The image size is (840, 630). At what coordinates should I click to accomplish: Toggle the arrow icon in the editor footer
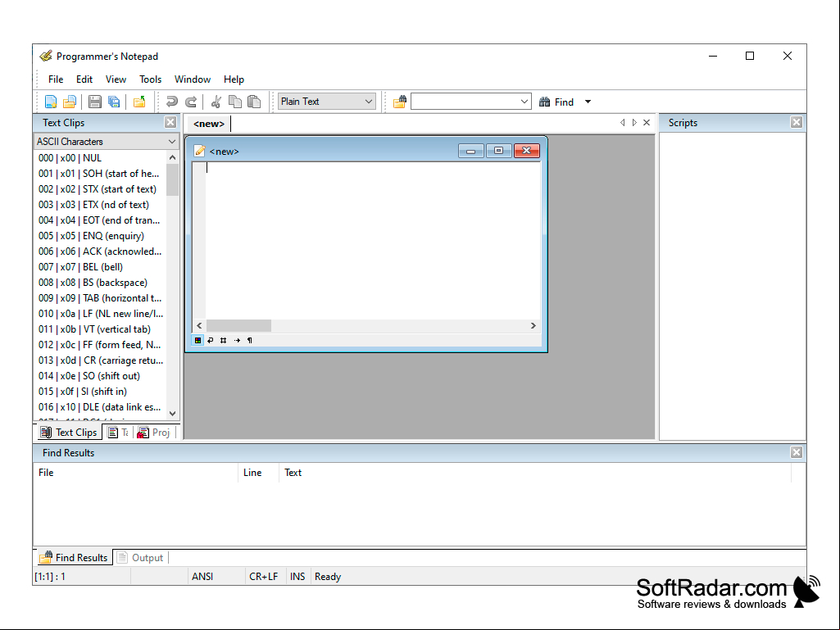[x=237, y=340]
